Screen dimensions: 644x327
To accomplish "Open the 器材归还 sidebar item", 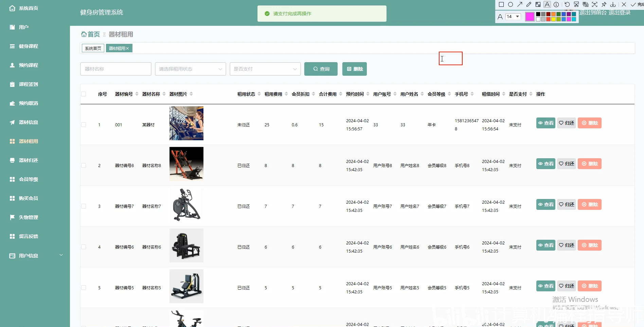I will (29, 160).
